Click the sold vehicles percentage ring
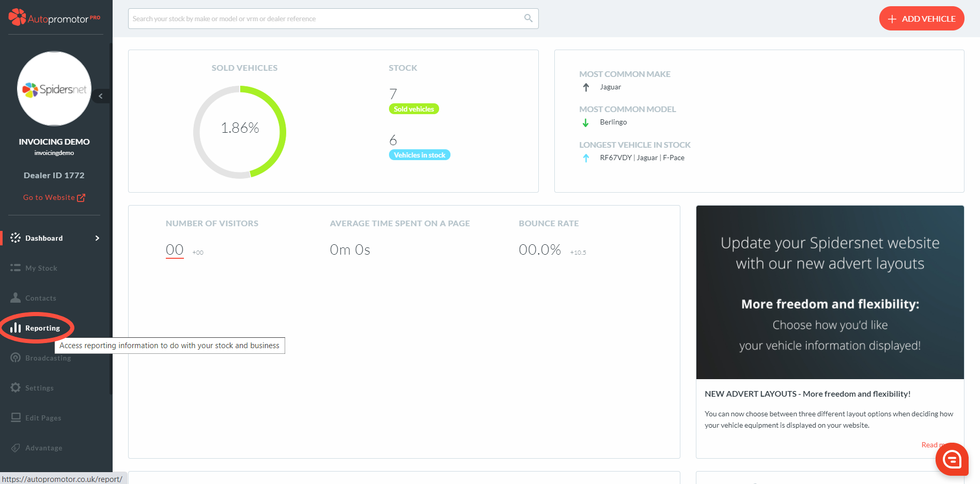Image resolution: width=980 pixels, height=484 pixels. pos(240,132)
